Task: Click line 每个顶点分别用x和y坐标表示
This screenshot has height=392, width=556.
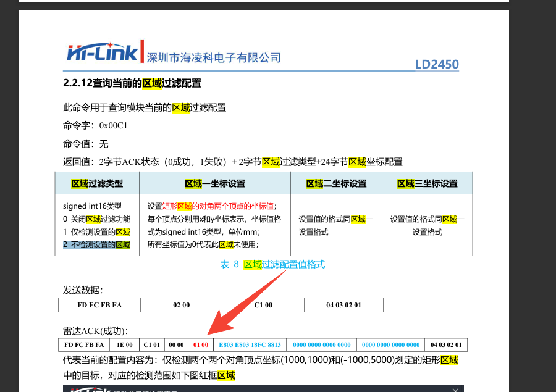Action: (214, 219)
